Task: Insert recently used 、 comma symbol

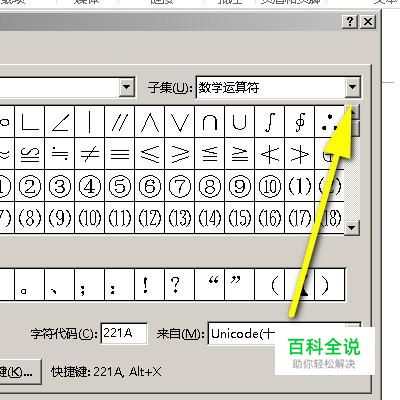Action: point(60,285)
